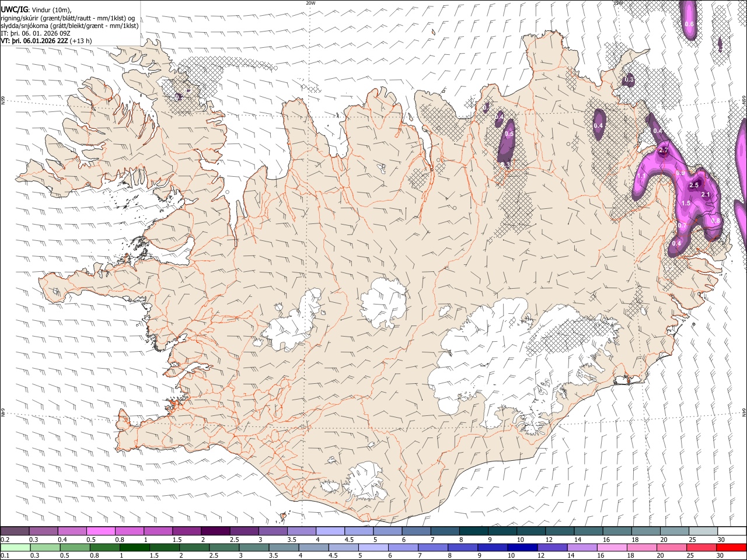This screenshot has height=560, width=747.
Task: Click the 0.5 value on the elongated purple patch
Action: (509, 134)
